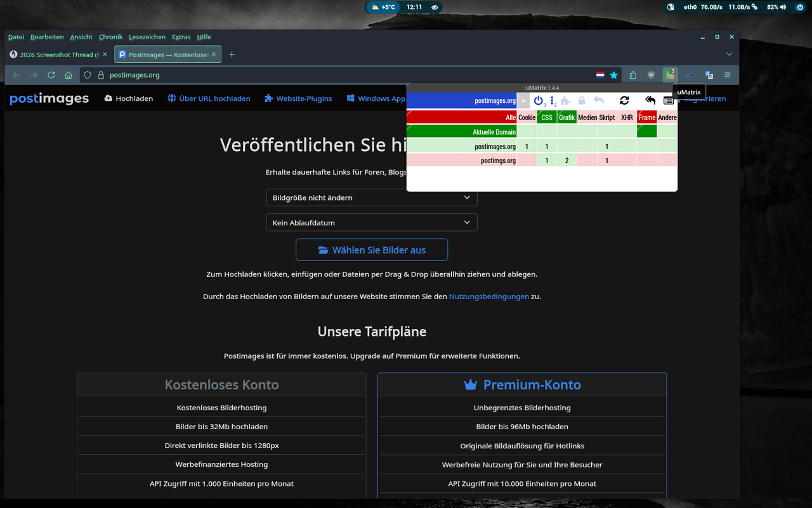Click the uMatrix padlock save icon
This screenshot has width=812, height=508.
[582, 100]
